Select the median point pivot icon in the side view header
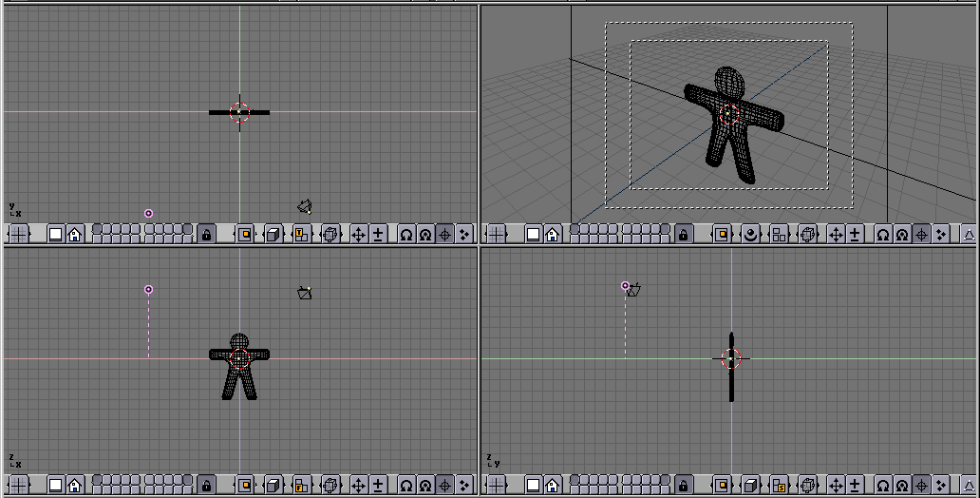Viewport: 980px width, 498px height. pos(902,486)
